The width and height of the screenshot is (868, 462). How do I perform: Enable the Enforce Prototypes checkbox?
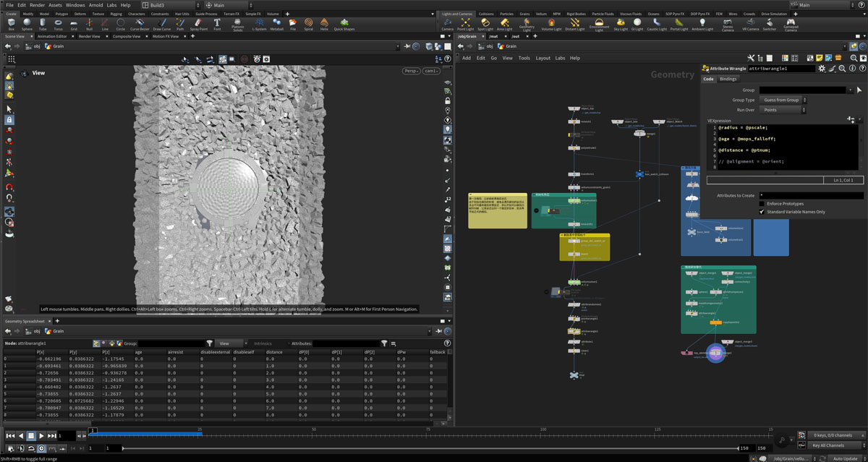point(762,204)
